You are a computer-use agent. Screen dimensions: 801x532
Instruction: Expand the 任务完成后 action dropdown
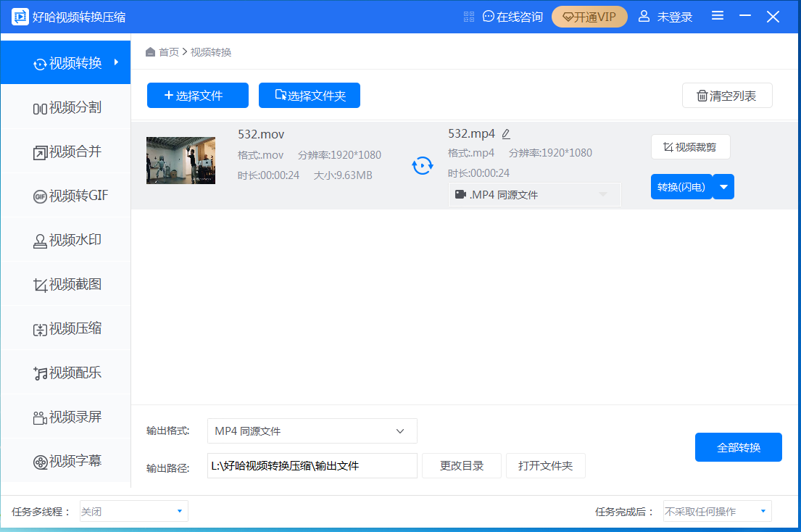(716, 511)
